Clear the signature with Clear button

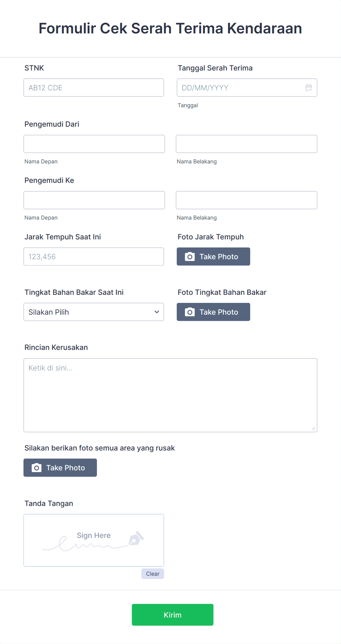pos(153,574)
